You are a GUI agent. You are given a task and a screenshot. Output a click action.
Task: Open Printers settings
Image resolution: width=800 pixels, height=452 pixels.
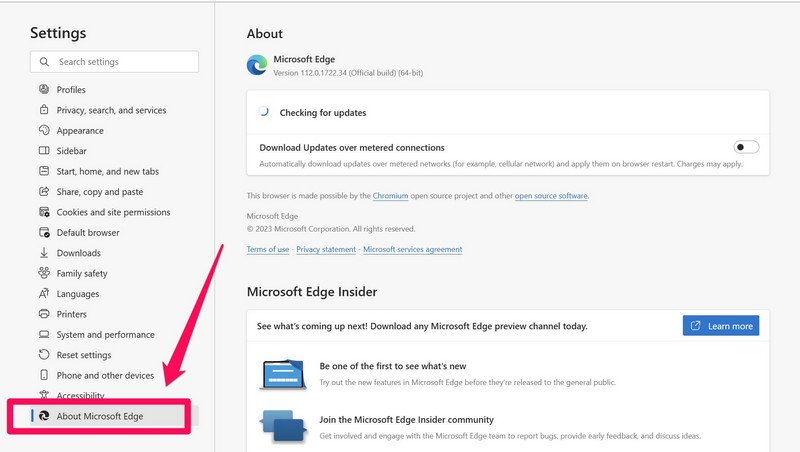(x=71, y=314)
